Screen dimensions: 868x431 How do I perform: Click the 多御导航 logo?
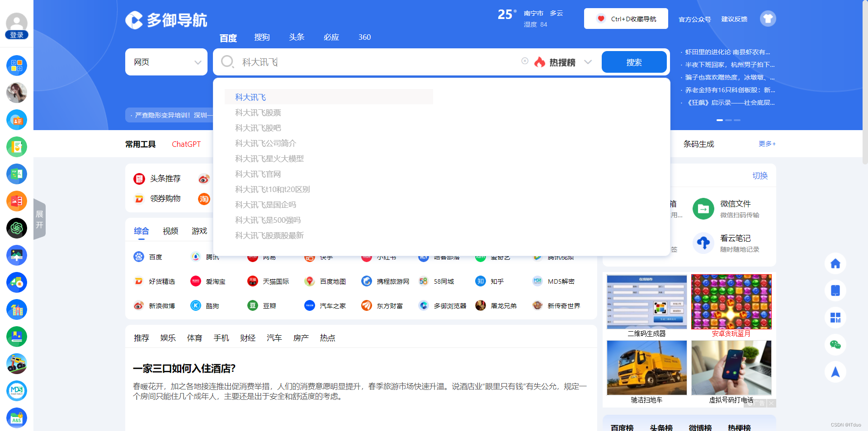tap(166, 20)
